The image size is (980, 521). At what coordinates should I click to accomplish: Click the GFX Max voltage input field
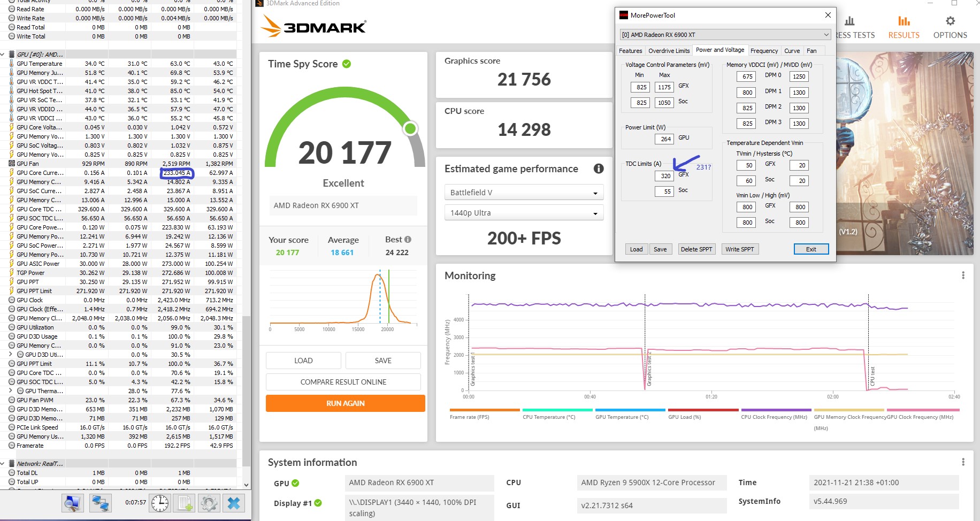click(x=664, y=87)
